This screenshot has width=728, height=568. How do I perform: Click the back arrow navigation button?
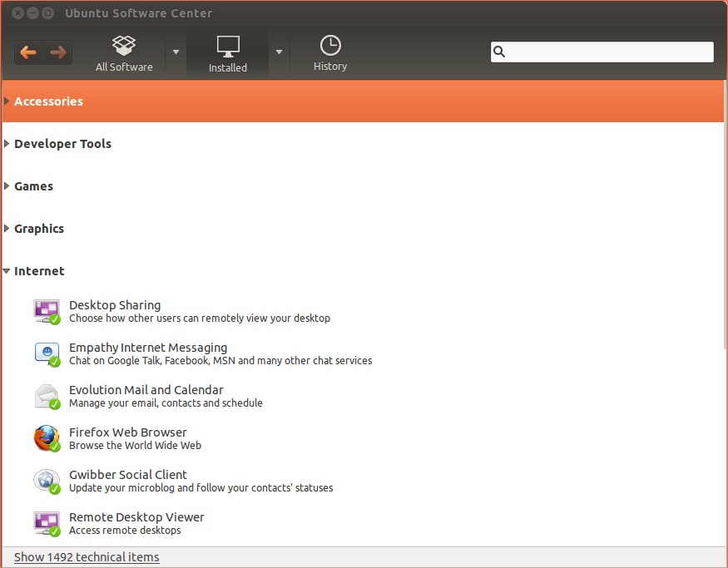coord(28,52)
